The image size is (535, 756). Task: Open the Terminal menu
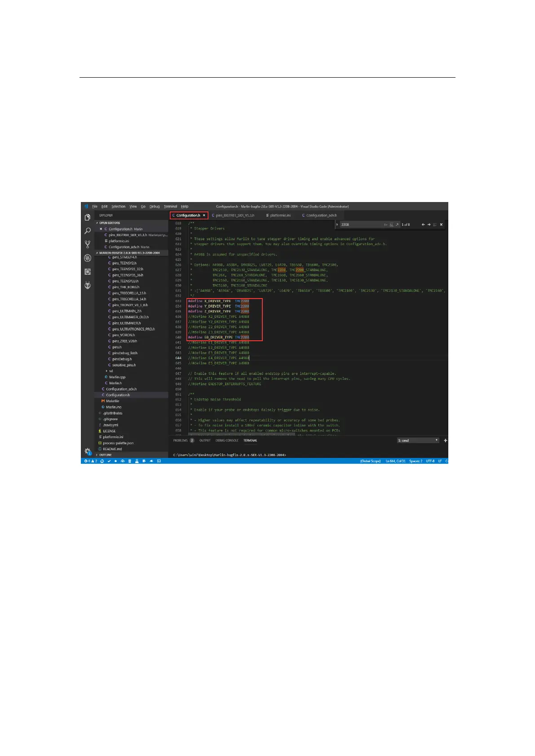coord(170,207)
